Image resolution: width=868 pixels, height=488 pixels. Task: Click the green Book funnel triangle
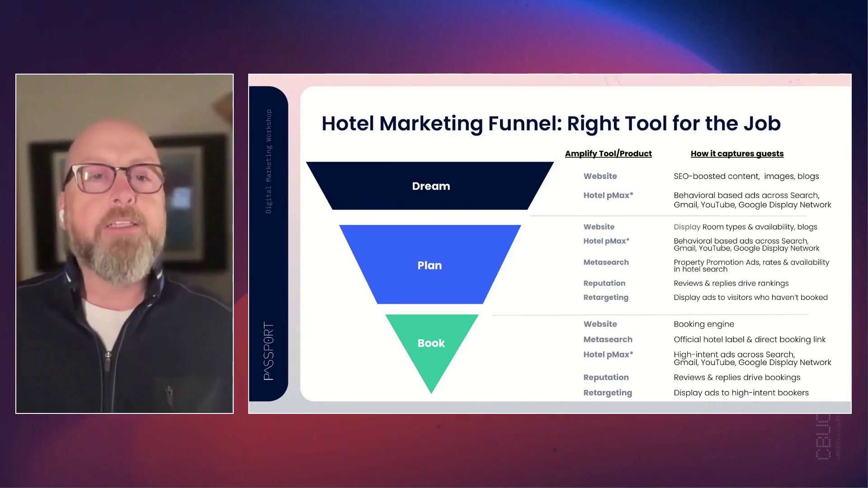[x=431, y=343]
